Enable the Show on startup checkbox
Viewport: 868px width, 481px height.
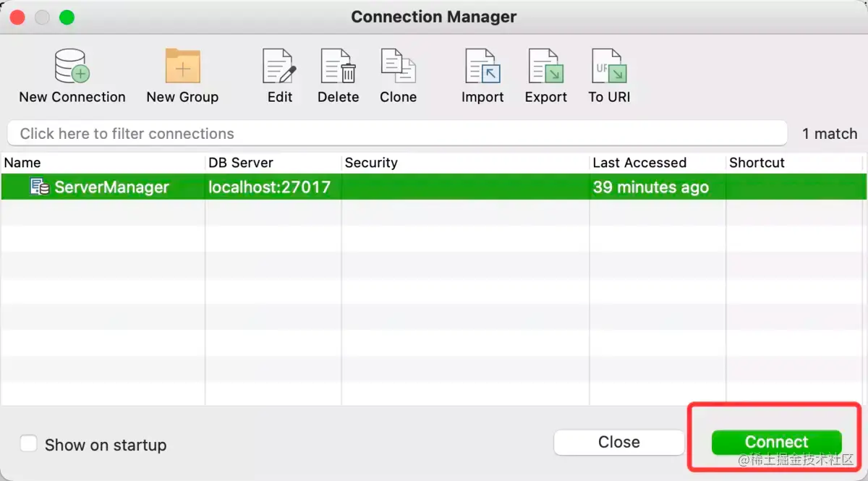tap(28, 444)
